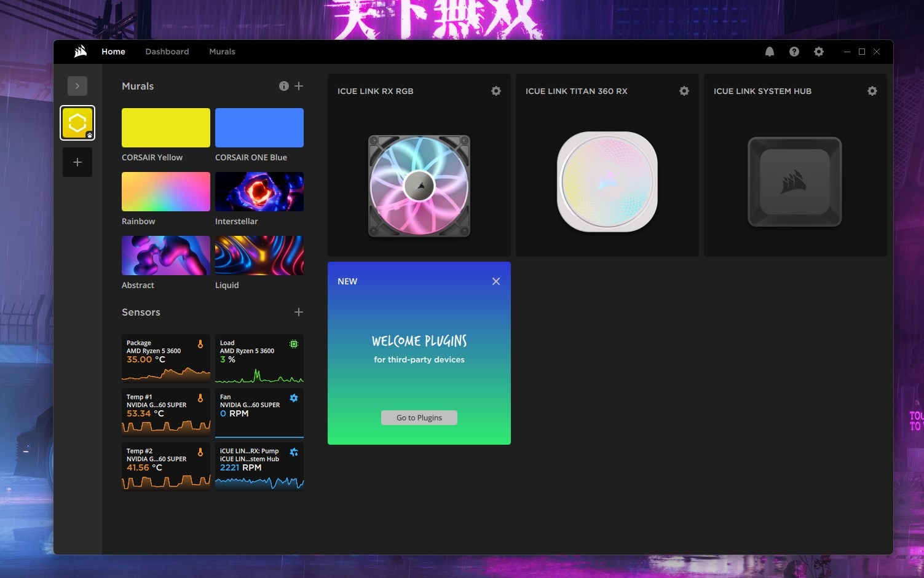Click the Sensors section heading
The image size is (924, 578).
pos(141,312)
